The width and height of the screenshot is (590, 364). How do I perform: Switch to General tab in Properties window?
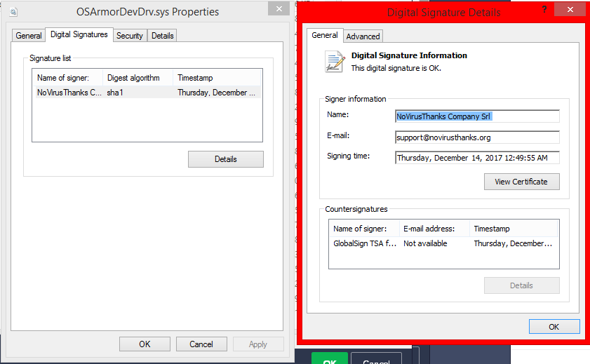(x=29, y=36)
